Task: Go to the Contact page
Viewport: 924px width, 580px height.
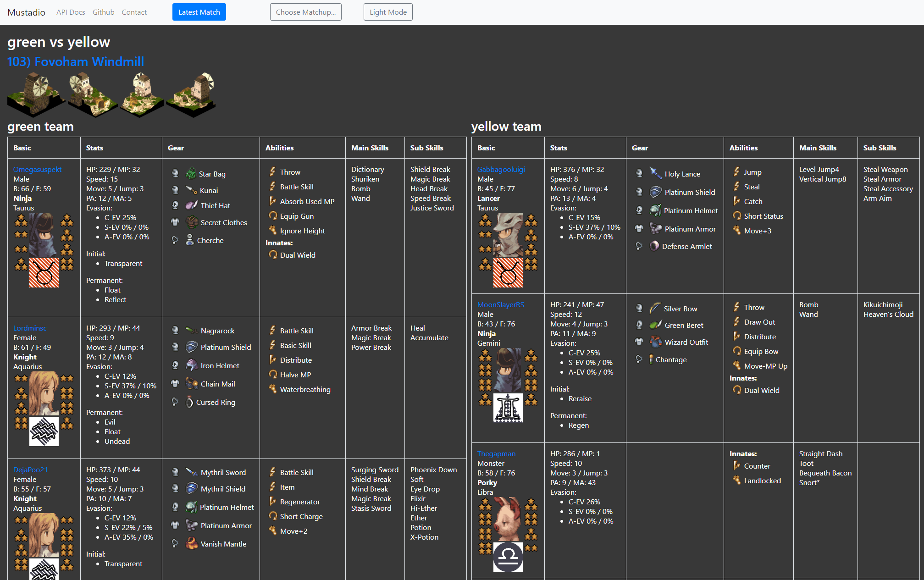Action: [x=134, y=12]
